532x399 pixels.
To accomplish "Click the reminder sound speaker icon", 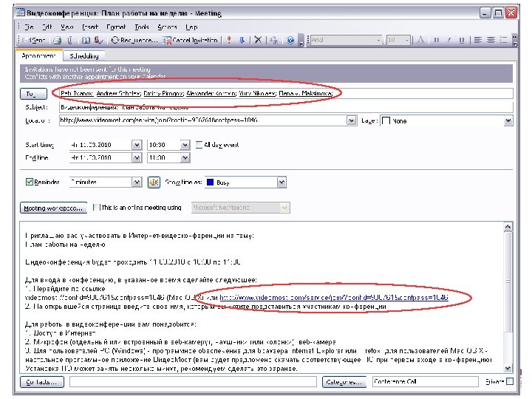I will click(154, 183).
